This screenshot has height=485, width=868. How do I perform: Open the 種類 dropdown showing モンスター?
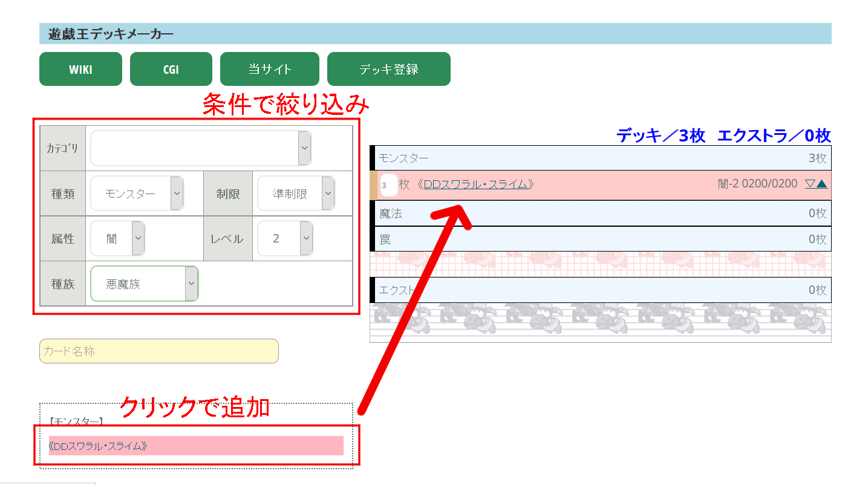137,194
